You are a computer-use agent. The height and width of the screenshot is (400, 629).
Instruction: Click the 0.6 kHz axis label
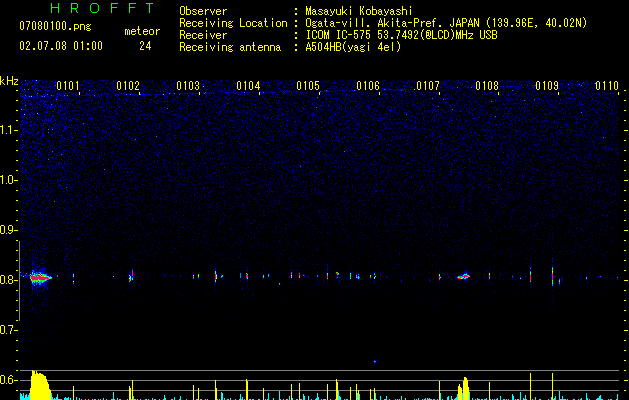[8, 380]
